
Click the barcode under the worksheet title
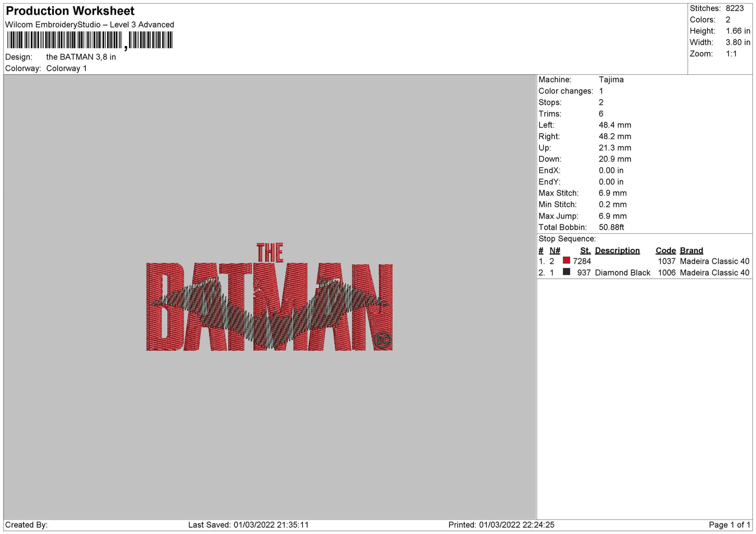coord(89,40)
